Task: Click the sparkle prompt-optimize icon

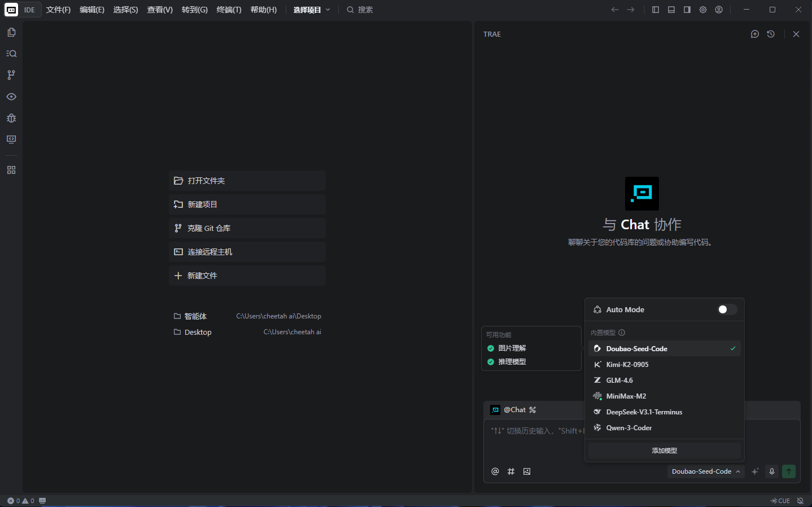Action: click(x=755, y=471)
